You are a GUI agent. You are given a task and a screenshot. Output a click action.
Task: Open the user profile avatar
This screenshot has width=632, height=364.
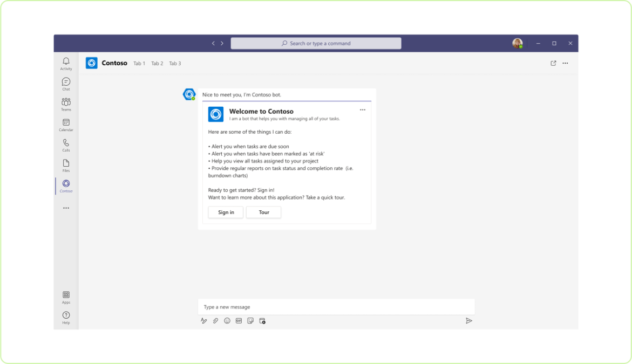(x=518, y=44)
